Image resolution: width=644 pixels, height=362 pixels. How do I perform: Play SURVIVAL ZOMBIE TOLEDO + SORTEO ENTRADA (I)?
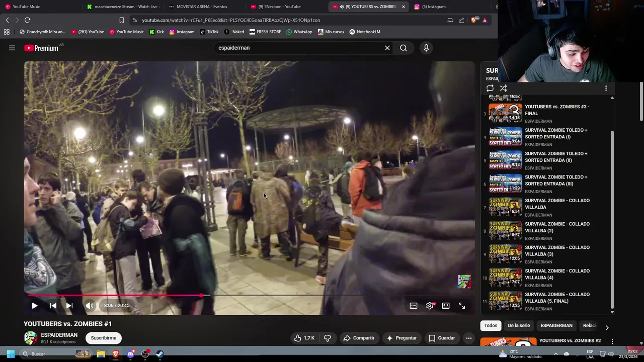(x=548, y=137)
